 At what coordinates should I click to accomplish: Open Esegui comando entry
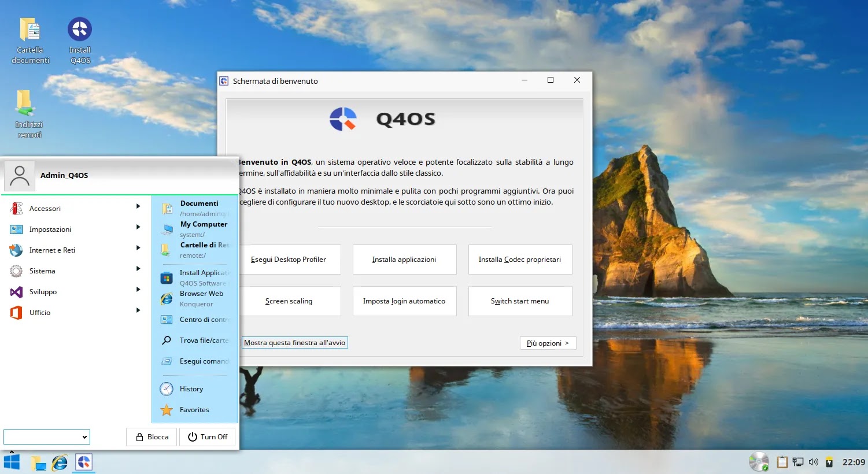click(195, 361)
